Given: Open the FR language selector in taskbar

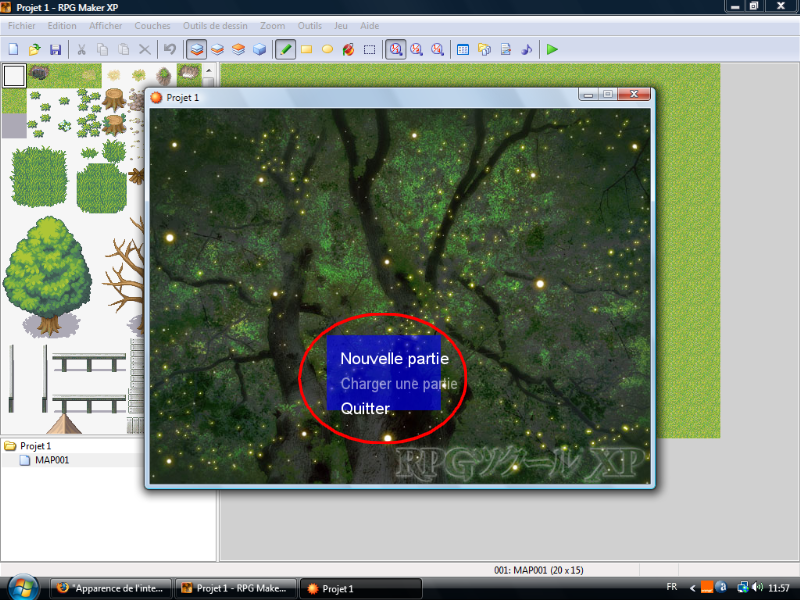Looking at the screenshot, I should tap(671, 588).
